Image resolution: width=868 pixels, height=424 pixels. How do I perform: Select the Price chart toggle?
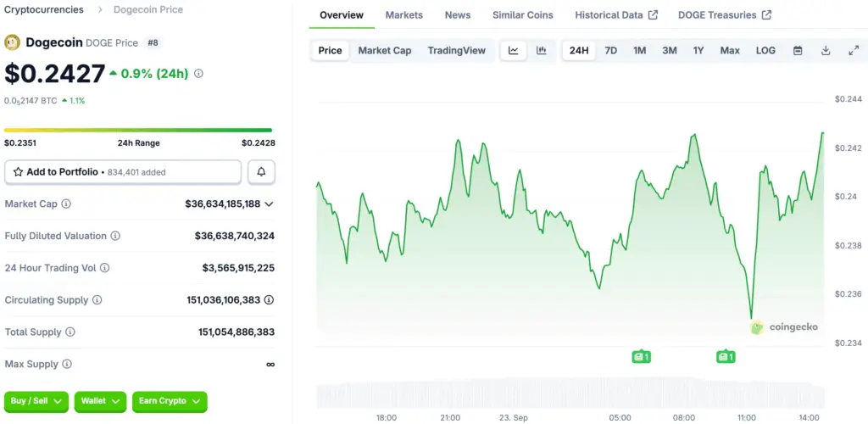coord(330,50)
